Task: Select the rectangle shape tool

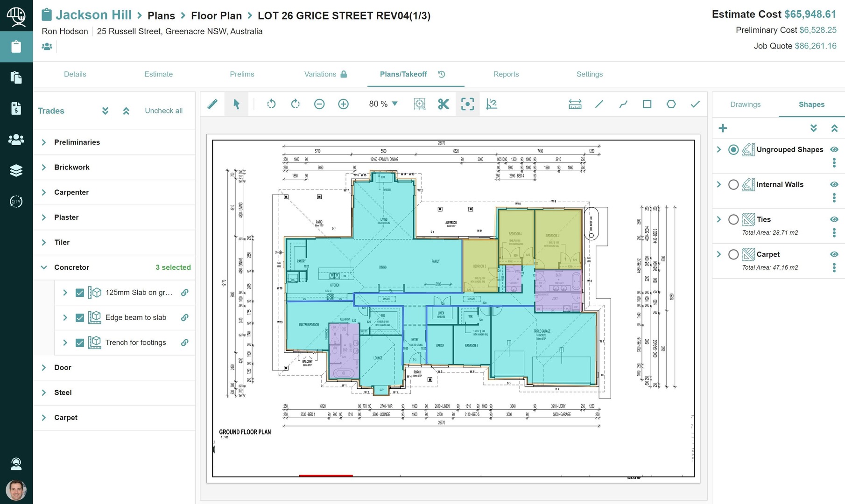Action: click(647, 104)
